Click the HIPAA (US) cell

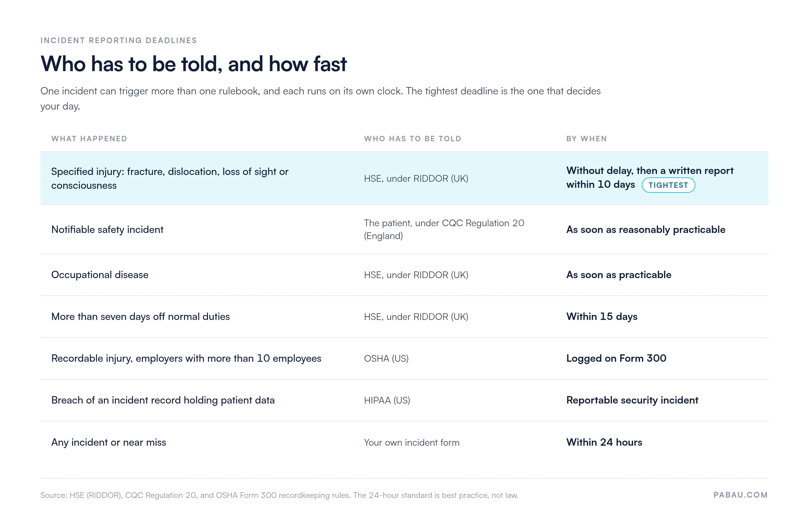(387, 400)
